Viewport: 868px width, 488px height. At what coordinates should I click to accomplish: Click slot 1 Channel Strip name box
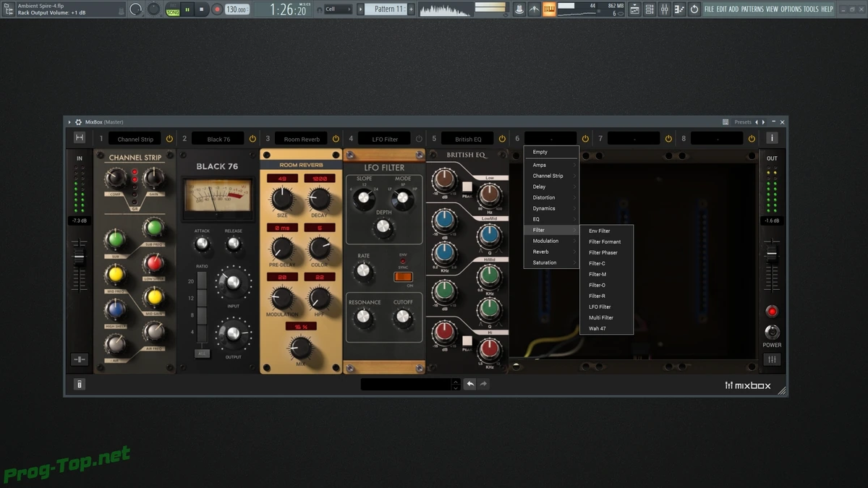[135, 138]
